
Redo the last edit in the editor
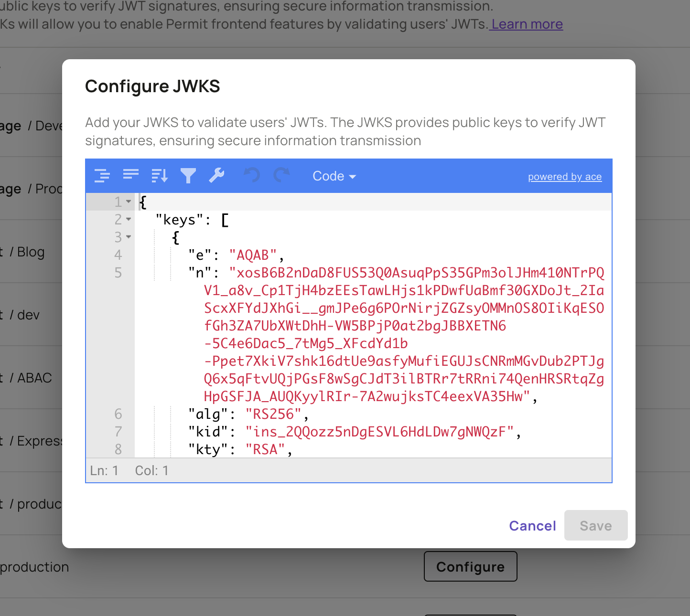pyautogui.click(x=281, y=176)
